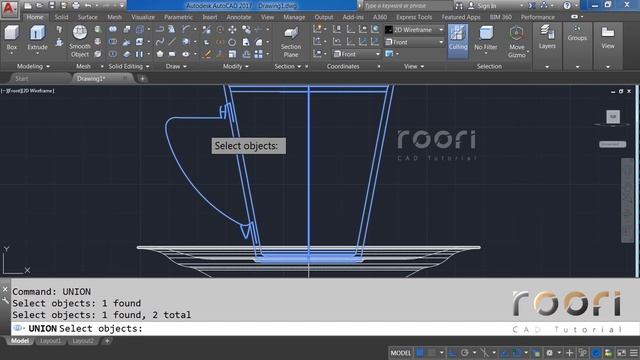This screenshot has width=640, height=360.
Task: Toggle isometric drafting in status bar
Action: pyautogui.click(x=484, y=353)
